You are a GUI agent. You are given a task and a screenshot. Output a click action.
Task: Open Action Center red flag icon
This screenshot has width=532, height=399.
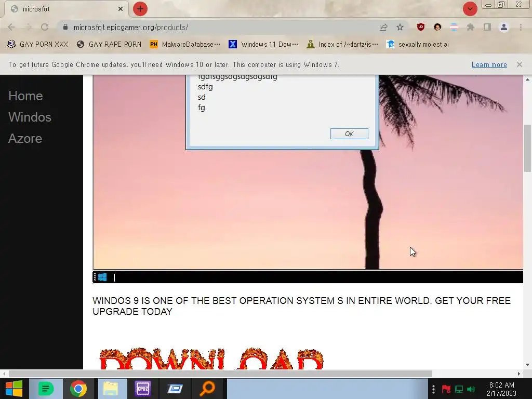pyautogui.click(x=446, y=389)
